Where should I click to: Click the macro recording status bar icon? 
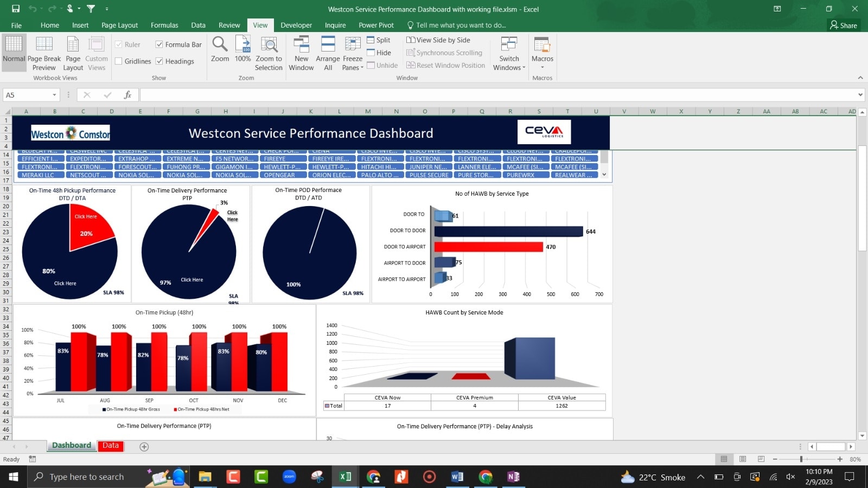33,459
